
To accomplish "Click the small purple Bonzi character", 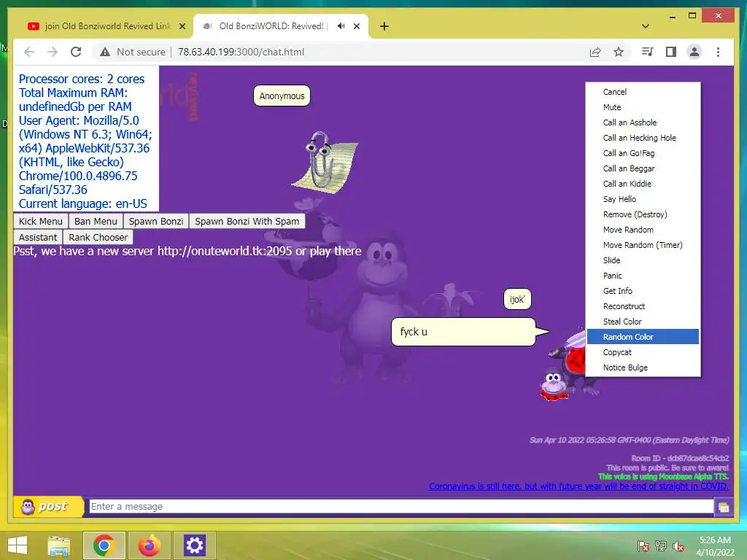I will point(554,384).
